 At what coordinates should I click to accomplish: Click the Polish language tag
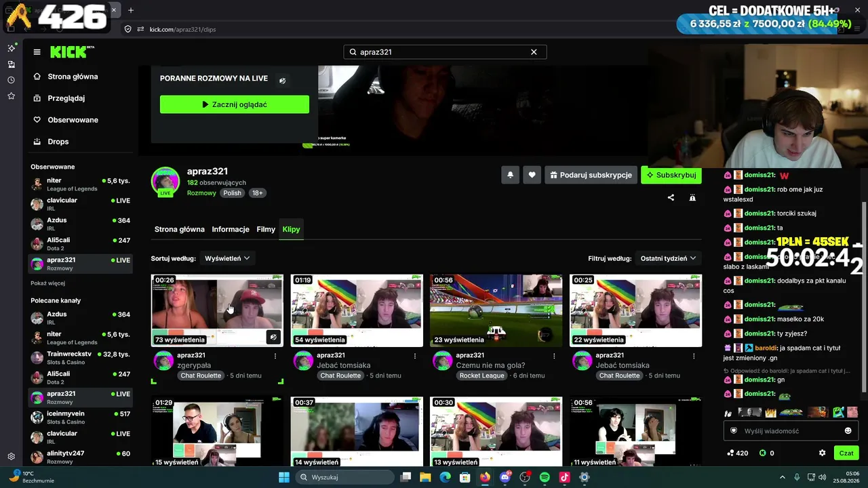[233, 193]
